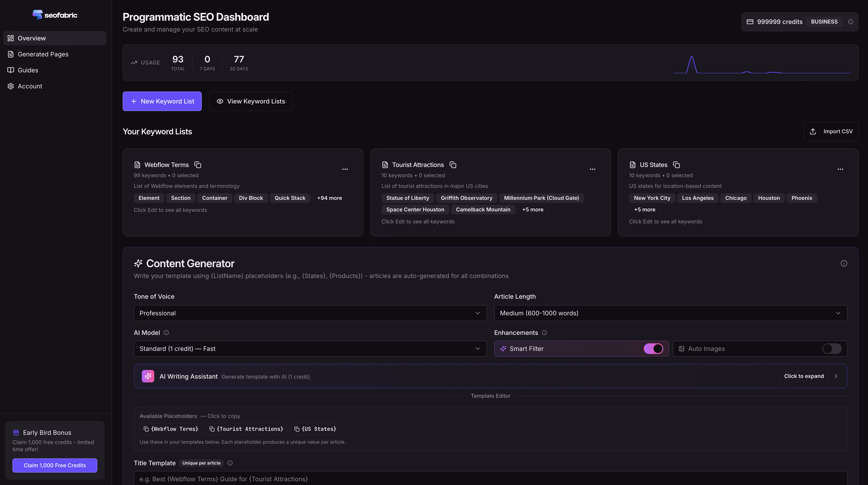
Task: Copy the US States keyword list
Action: [677, 165]
